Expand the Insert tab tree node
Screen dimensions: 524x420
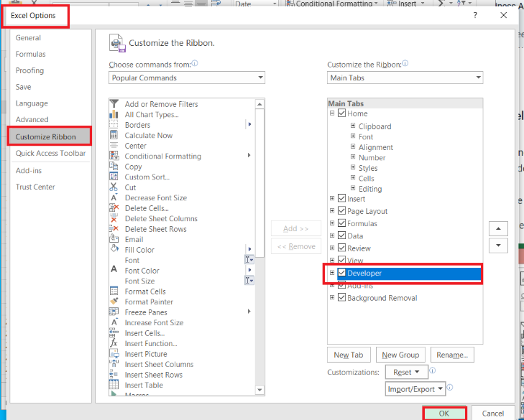click(x=332, y=199)
